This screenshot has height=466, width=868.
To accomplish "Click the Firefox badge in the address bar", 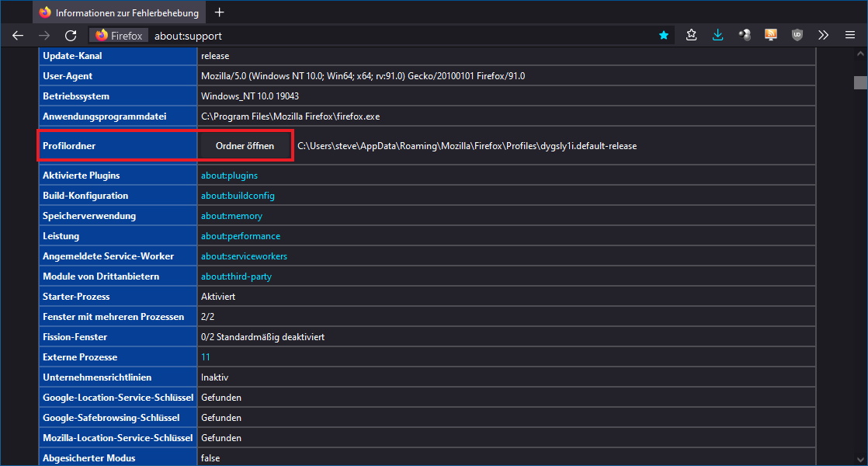I will [x=118, y=35].
